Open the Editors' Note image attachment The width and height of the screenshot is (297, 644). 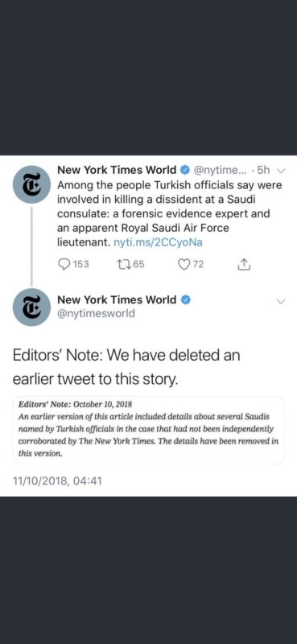coord(148,430)
